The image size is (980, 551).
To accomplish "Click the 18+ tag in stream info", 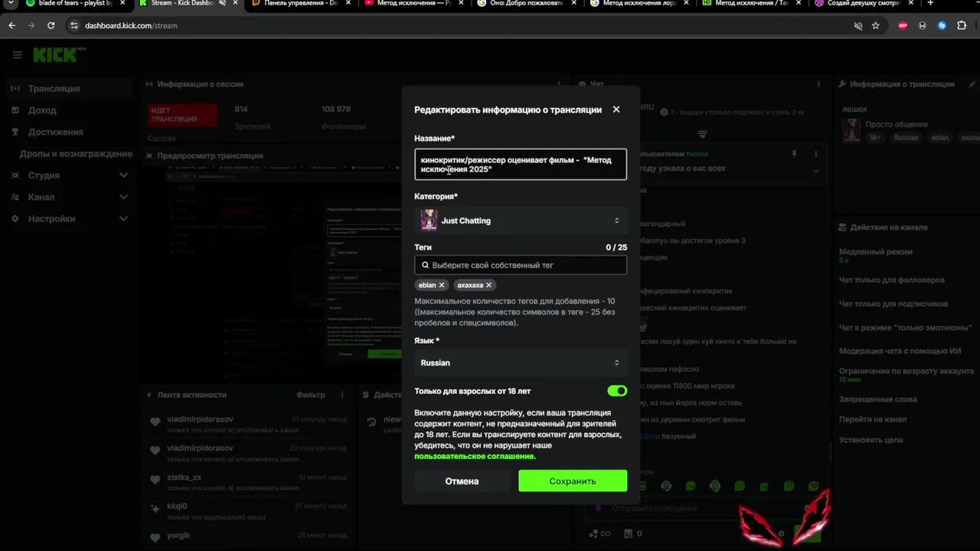I will coord(875,138).
